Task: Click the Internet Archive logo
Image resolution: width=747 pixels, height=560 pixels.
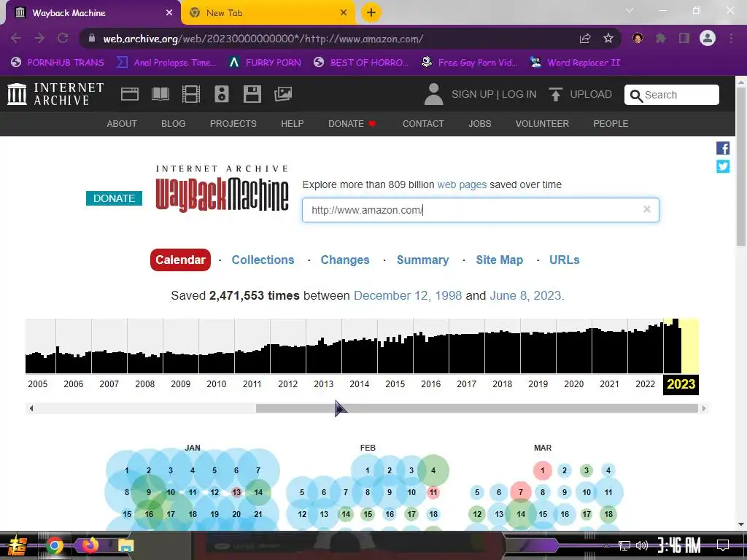Action: [55, 94]
